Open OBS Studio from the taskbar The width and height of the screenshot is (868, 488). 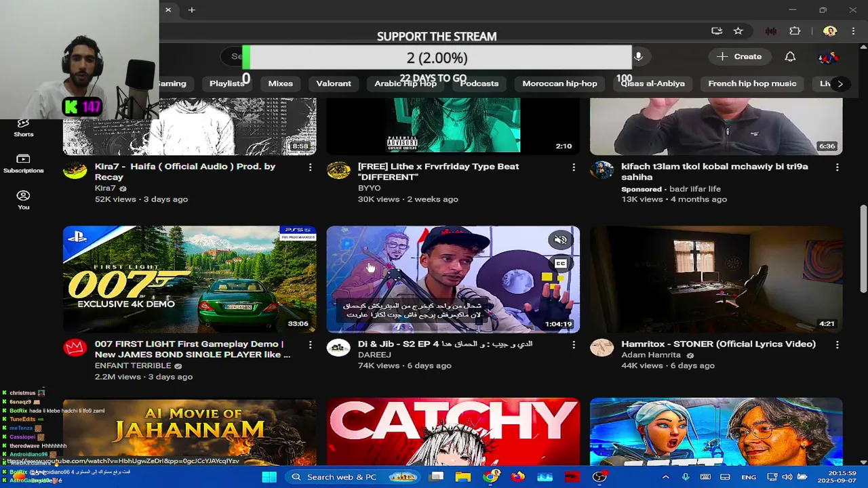[x=599, y=476]
